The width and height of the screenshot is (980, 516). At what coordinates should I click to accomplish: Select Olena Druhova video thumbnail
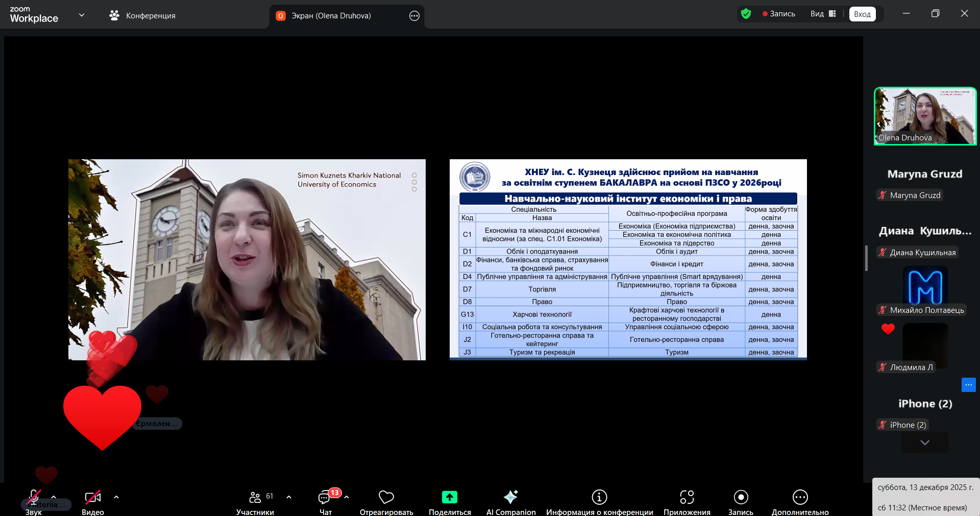pyautogui.click(x=925, y=116)
